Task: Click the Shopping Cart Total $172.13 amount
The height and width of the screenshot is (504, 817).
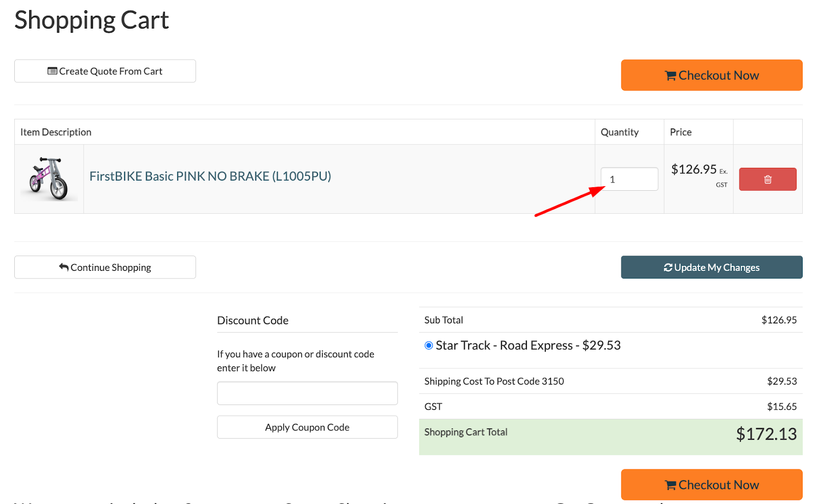Action: pos(766,434)
